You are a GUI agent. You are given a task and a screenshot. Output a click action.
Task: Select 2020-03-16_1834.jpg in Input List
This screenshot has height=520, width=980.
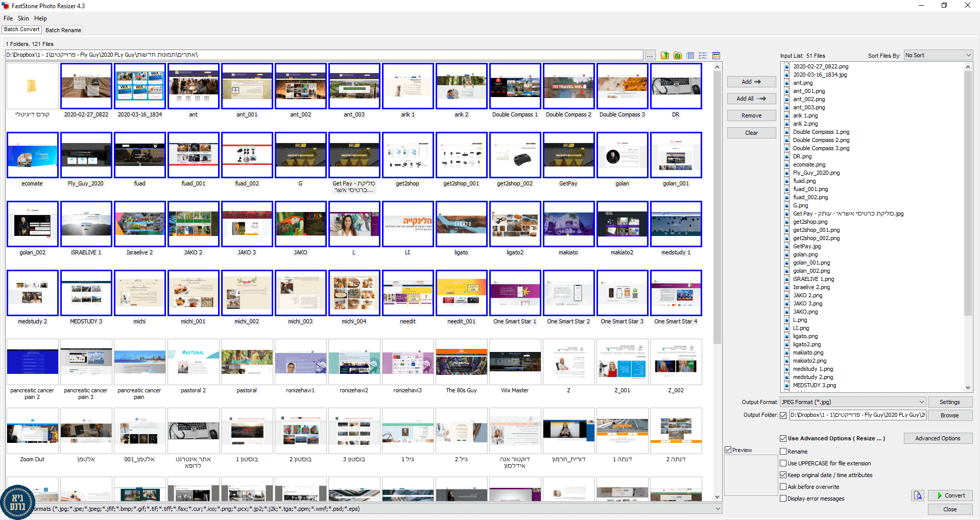(820, 75)
